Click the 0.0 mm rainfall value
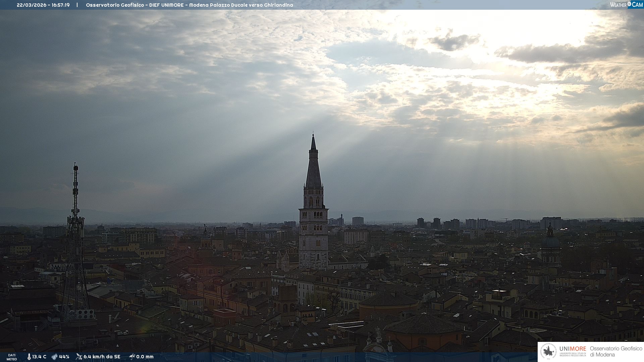The image size is (644, 362). coord(145,357)
